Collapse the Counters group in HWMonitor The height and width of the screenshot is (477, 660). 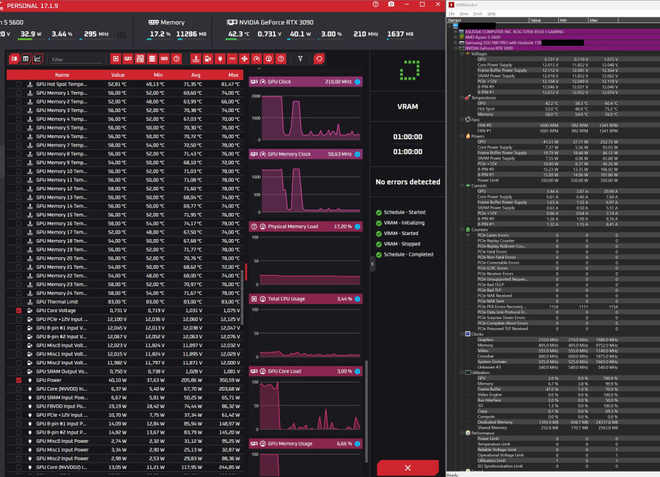(x=462, y=229)
